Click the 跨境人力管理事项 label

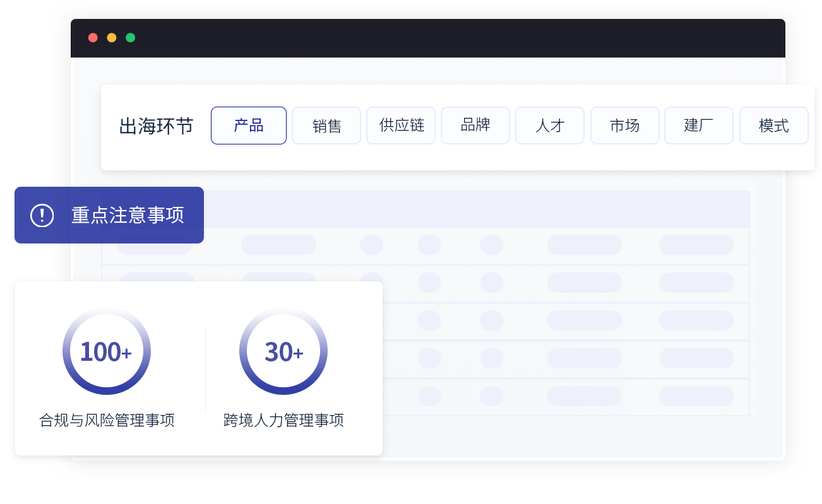click(x=283, y=421)
